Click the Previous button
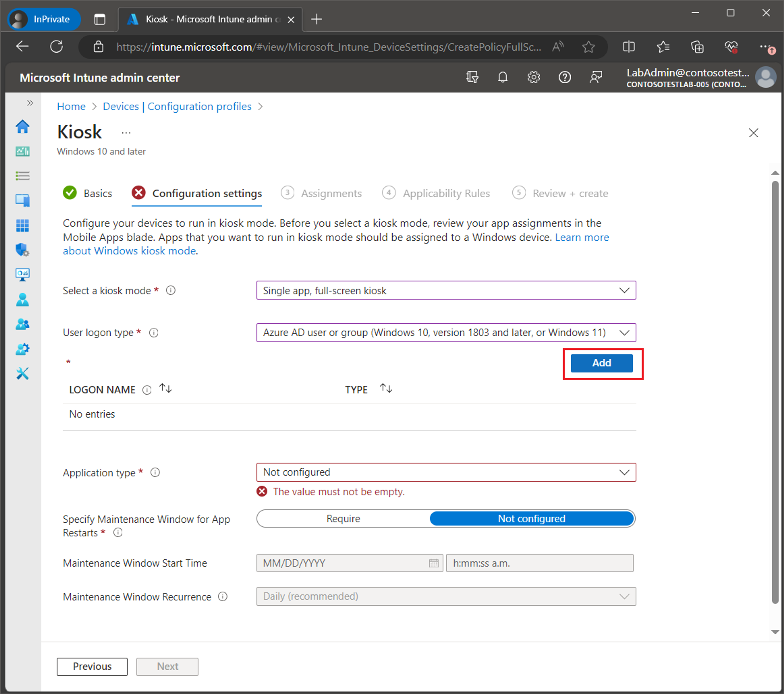The width and height of the screenshot is (784, 694). coord(92,667)
